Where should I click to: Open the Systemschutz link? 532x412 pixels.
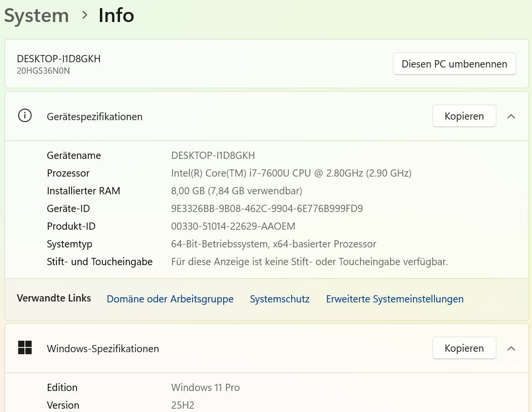tap(280, 299)
